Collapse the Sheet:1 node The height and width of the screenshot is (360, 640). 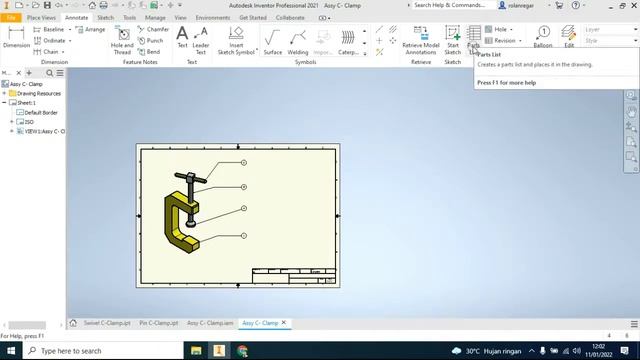click(x=4, y=103)
